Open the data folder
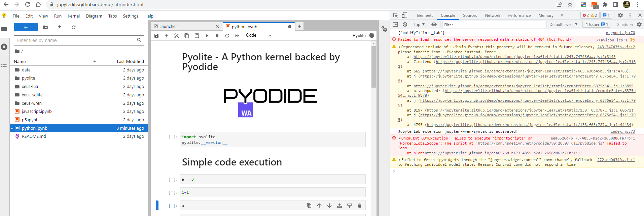The height and width of the screenshot is (216, 644). [79, 70]
